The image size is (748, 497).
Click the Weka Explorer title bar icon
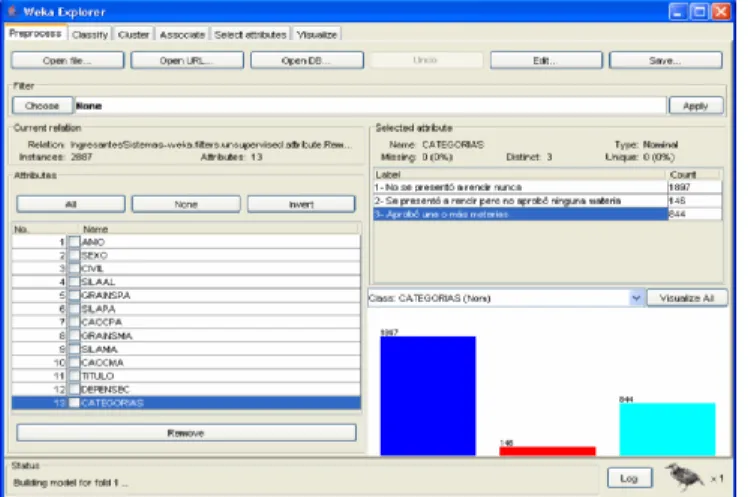13,11
